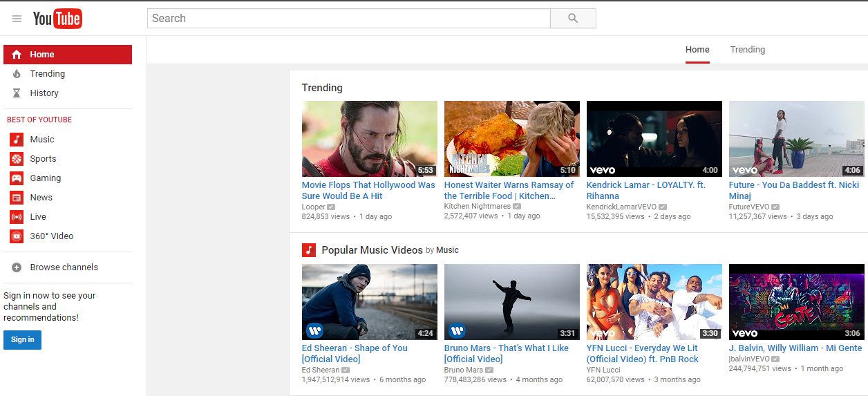Image resolution: width=868 pixels, height=396 pixels.
Task: Go to the Looper channel
Action: pos(314,207)
